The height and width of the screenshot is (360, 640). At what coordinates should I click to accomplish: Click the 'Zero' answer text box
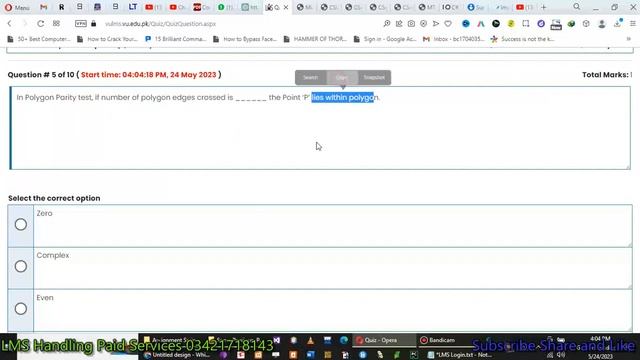(x=333, y=226)
